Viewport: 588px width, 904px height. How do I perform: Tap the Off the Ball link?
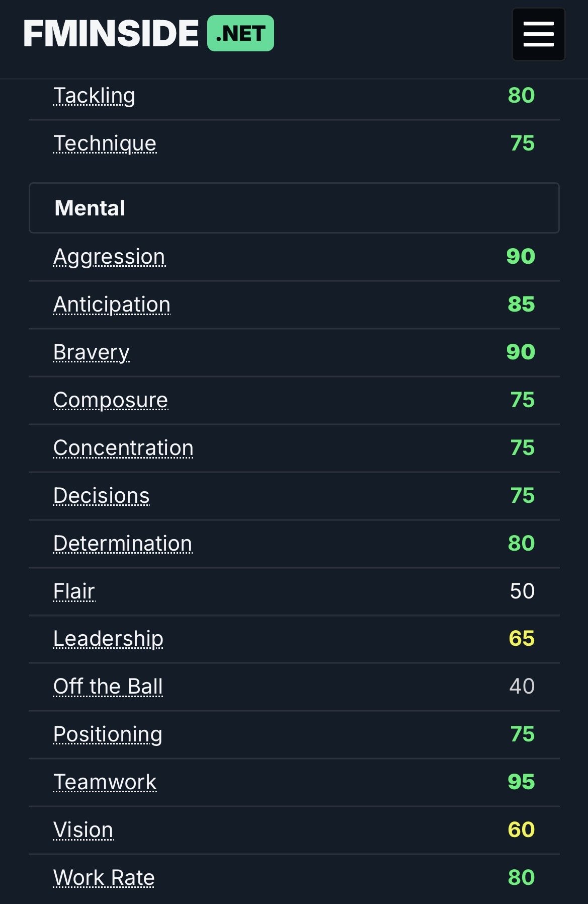(108, 687)
